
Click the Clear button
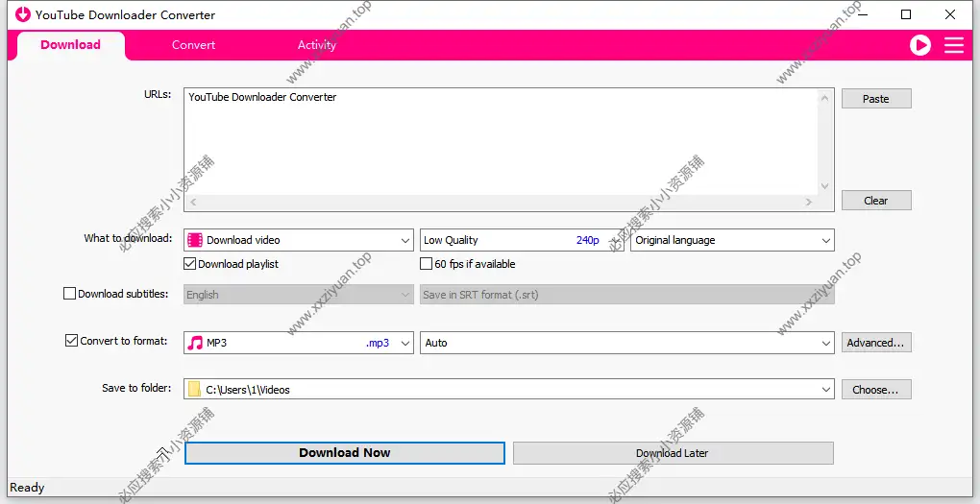tap(876, 201)
